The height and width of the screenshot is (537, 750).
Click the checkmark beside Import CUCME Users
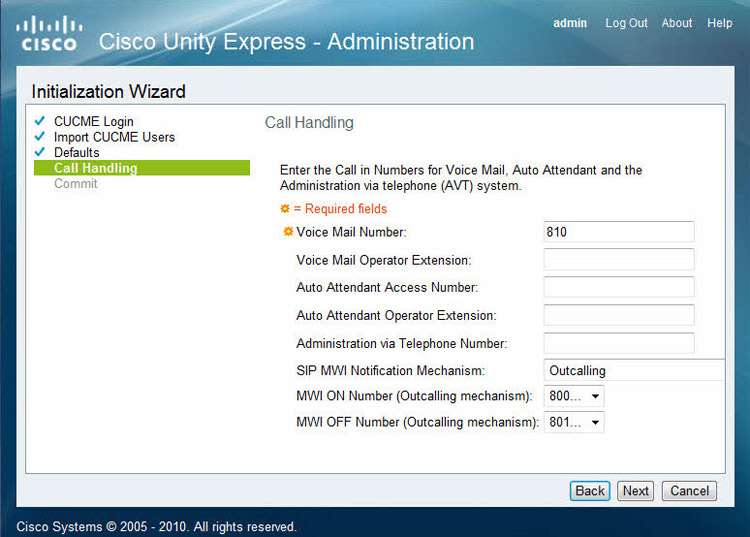(40, 136)
